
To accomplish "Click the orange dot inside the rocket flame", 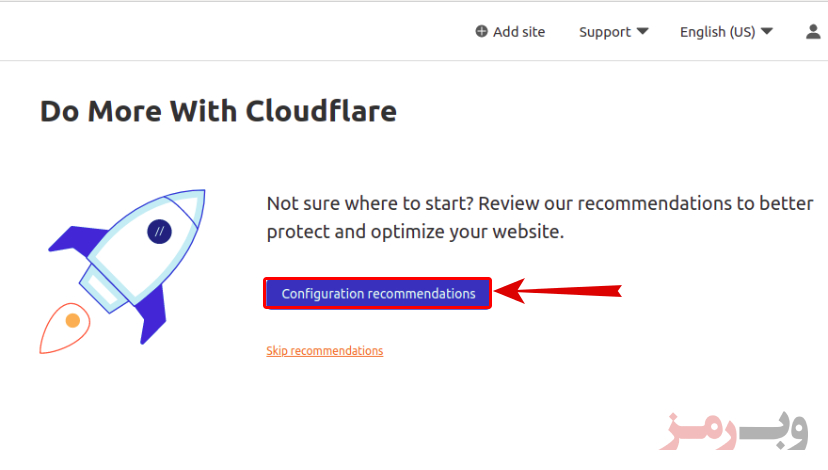I will (x=72, y=321).
